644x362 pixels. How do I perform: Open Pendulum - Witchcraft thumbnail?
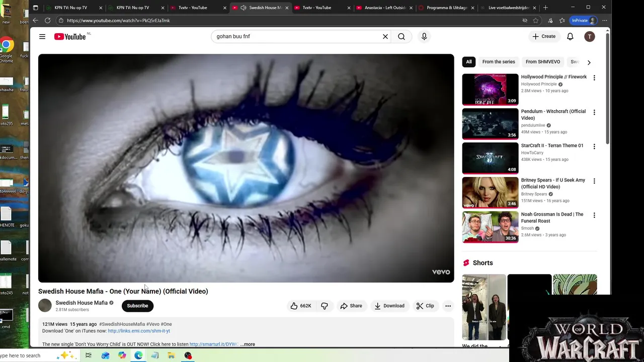[490, 123]
